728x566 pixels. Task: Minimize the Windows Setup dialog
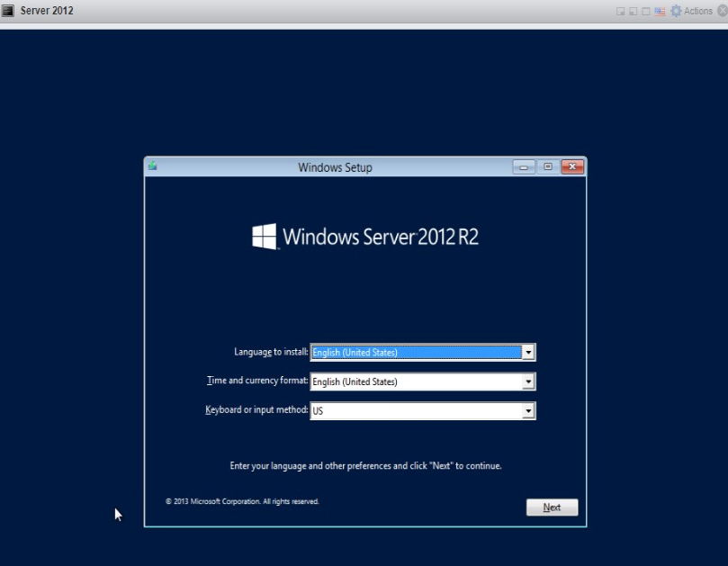click(x=524, y=167)
